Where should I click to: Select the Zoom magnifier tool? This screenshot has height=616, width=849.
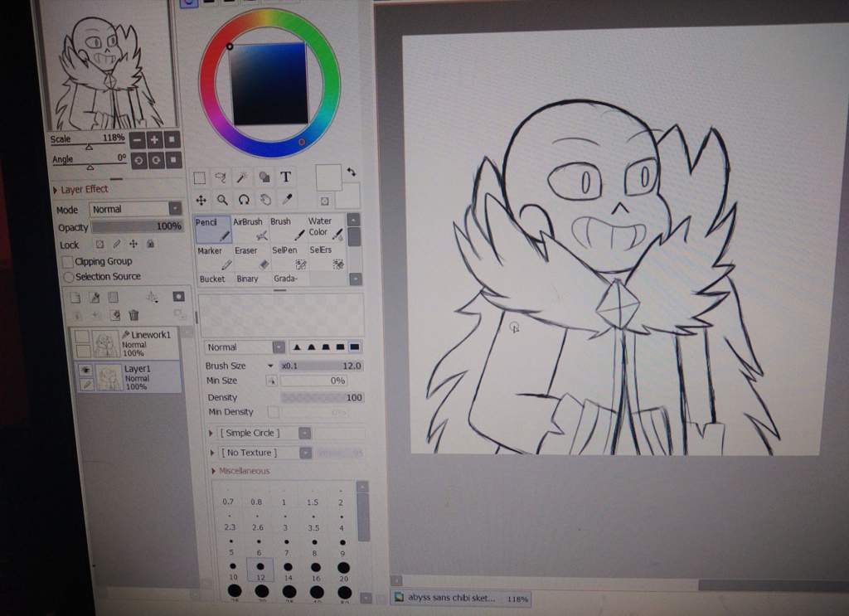pyautogui.click(x=222, y=201)
